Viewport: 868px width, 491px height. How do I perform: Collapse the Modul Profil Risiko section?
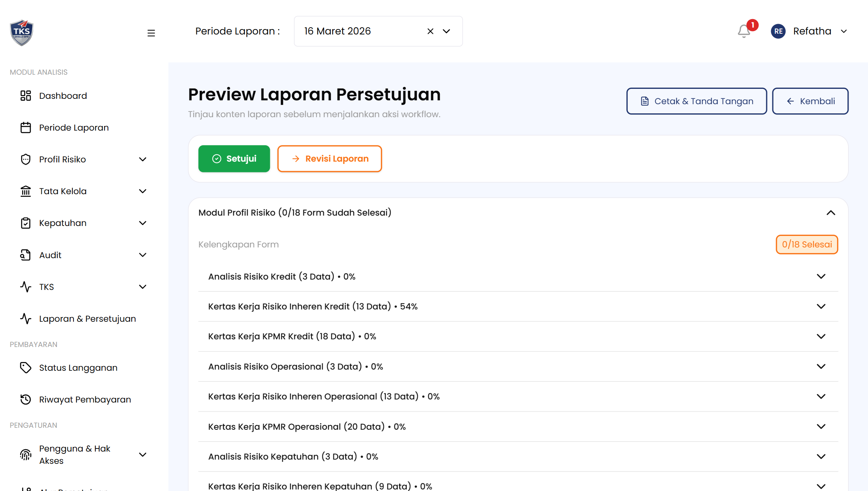pyautogui.click(x=831, y=213)
